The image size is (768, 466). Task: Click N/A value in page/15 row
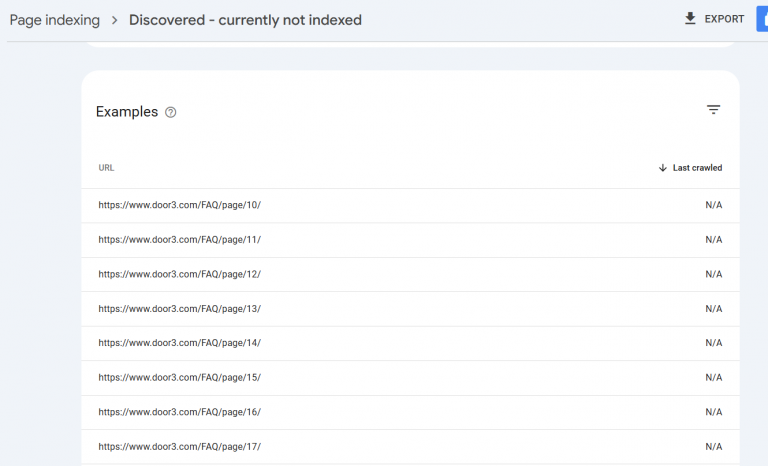(714, 378)
